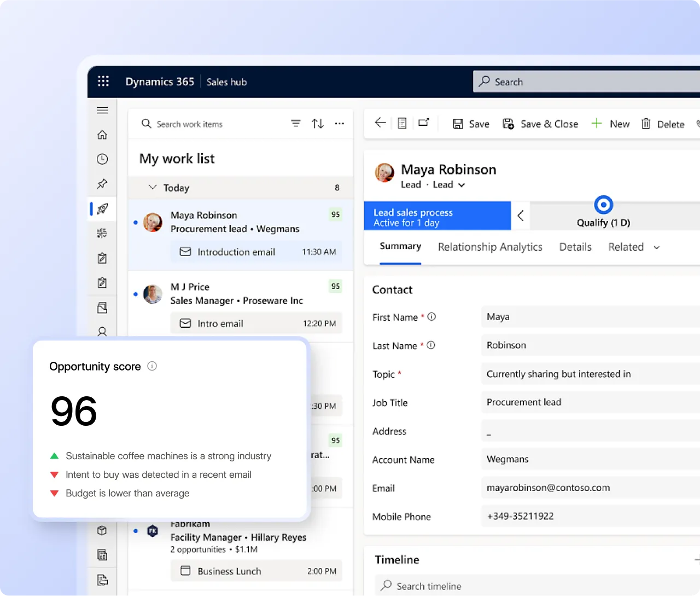Expand the Related tab dropdown arrow

click(657, 247)
